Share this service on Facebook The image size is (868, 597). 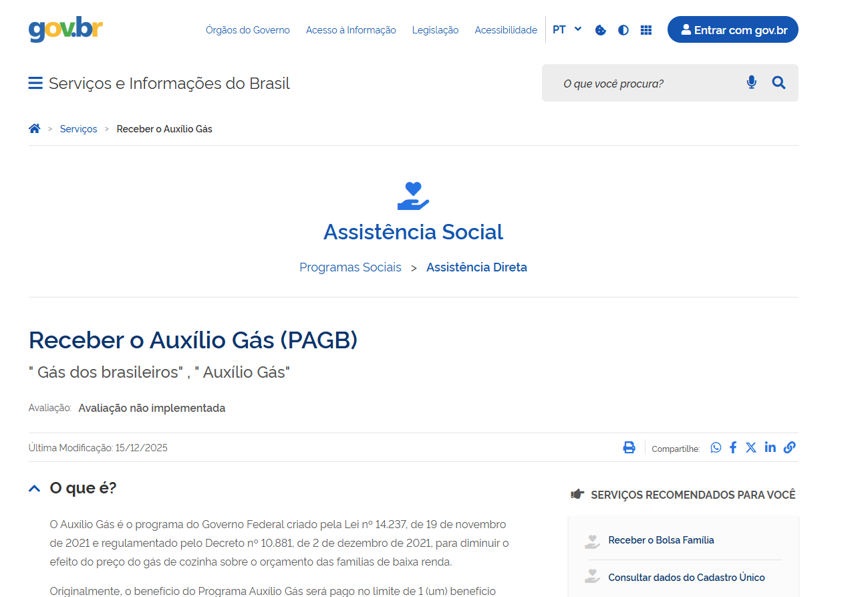733,448
